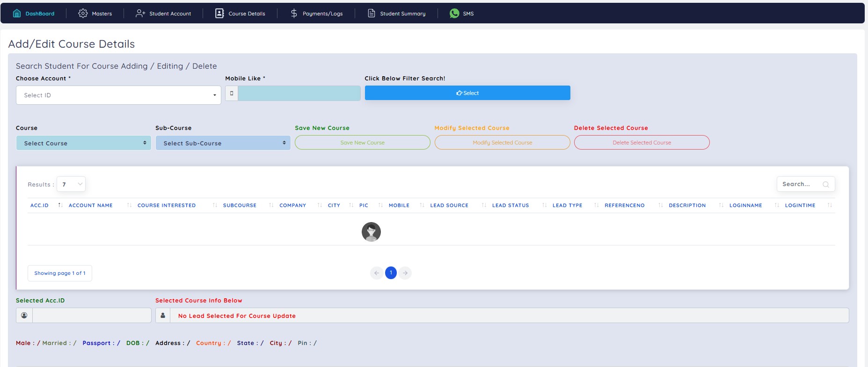868x367 pixels.
Task: Sort by ACC.ID column arrows
Action: (60, 205)
